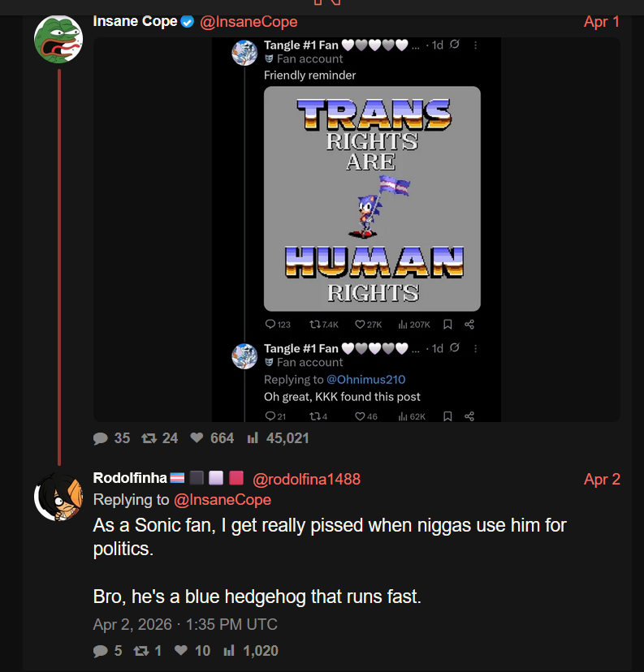Click the Apr 1 date link
644x672 pixels.
(602, 22)
